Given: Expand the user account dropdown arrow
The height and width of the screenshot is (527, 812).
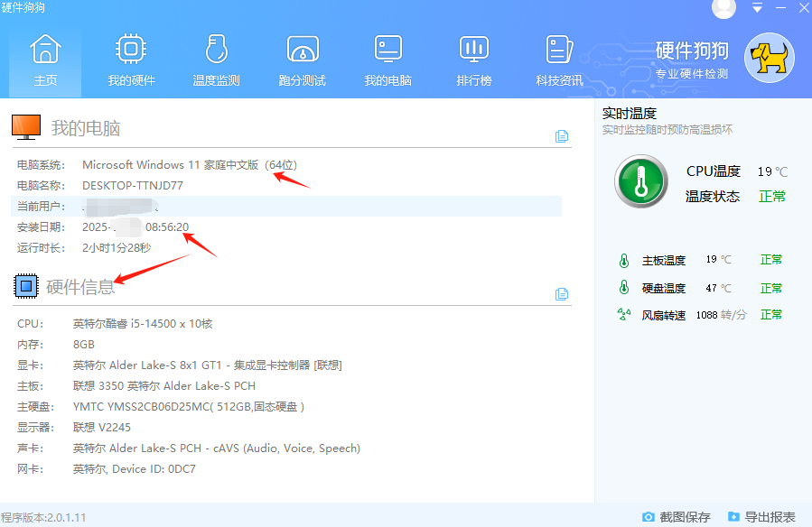Looking at the screenshot, I should 757,9.
